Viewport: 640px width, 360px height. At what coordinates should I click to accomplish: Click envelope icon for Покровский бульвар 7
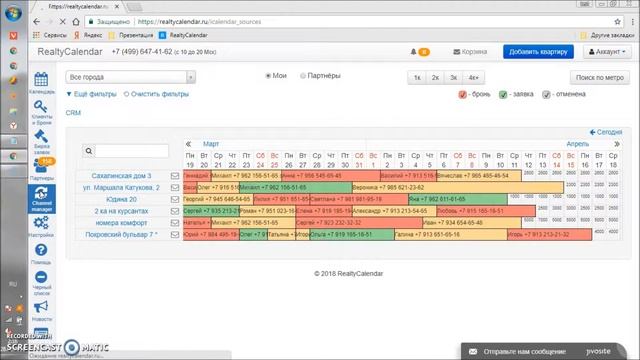coord(175,235)
